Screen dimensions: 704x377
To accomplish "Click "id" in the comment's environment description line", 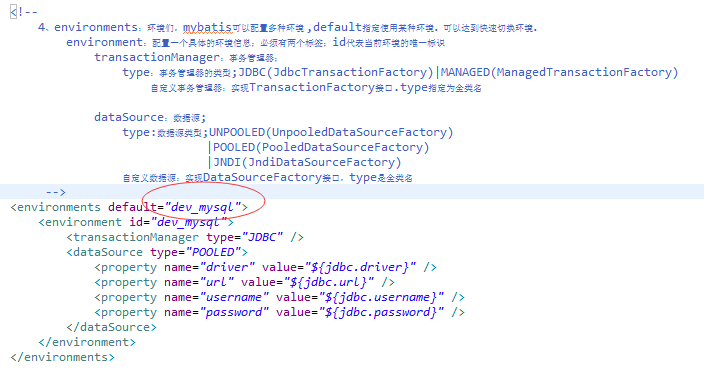I will point(339,42).
